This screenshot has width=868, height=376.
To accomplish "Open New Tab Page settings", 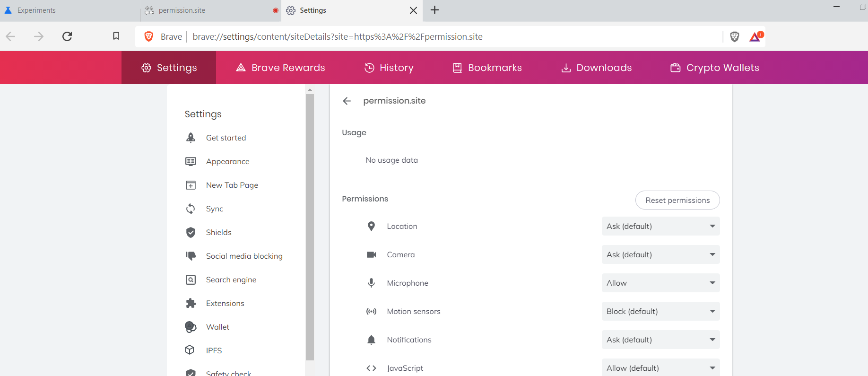I will pyautogui.click(x=232, y=185).
